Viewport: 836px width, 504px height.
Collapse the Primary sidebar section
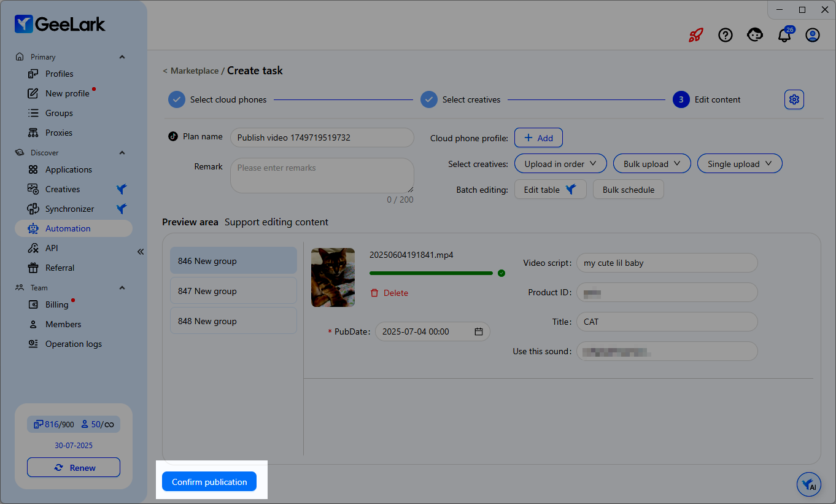[x=122, y=57]
